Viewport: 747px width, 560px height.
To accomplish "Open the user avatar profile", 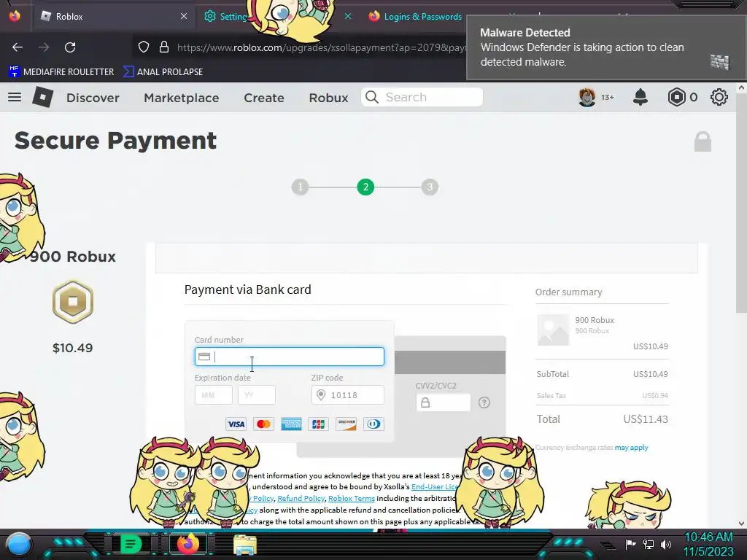I will 587,97.
